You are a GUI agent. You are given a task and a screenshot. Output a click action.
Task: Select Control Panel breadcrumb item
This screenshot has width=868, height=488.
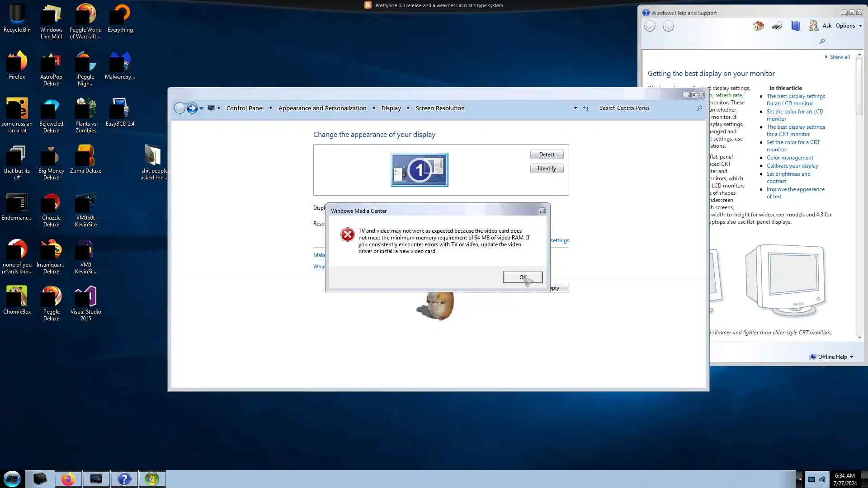(x=245, y=108)
